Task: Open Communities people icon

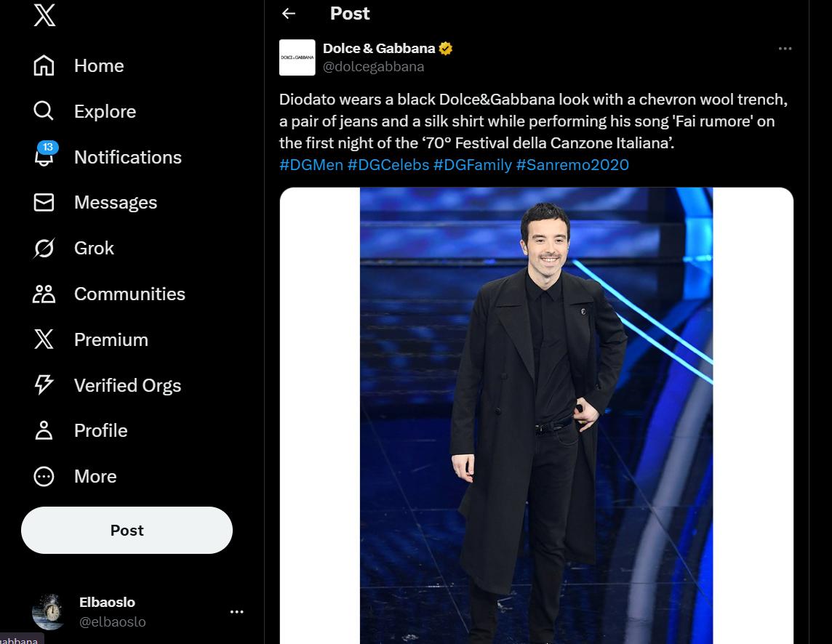Action: coord(44,294)
